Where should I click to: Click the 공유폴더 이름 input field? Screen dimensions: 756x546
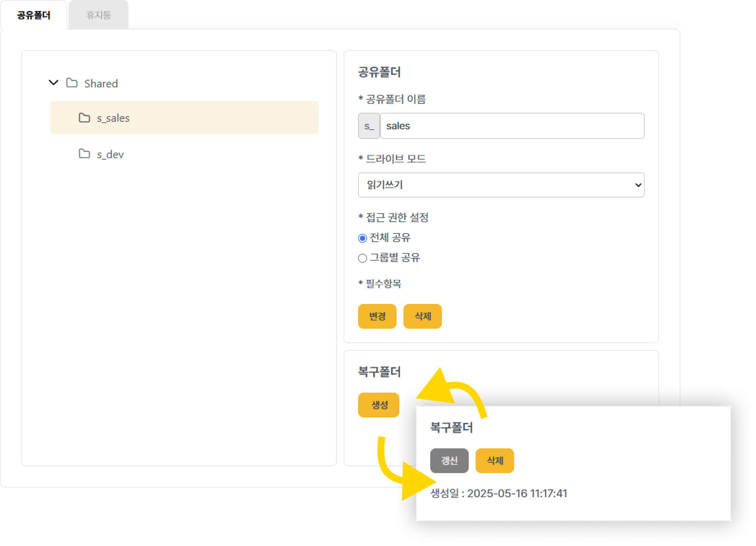pyautogui.click(x=512, y=126)
